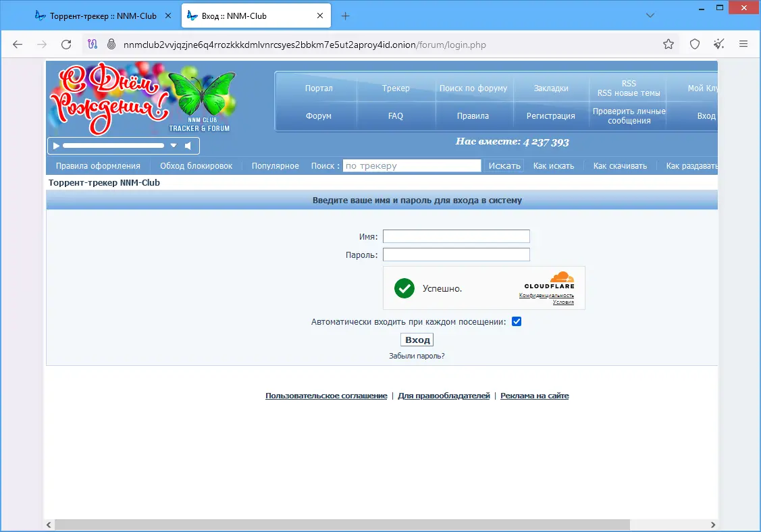The height and width of the screenshot is (532, 761).
Task: Expand the list all tabs chevron
Action: (650, 16)
